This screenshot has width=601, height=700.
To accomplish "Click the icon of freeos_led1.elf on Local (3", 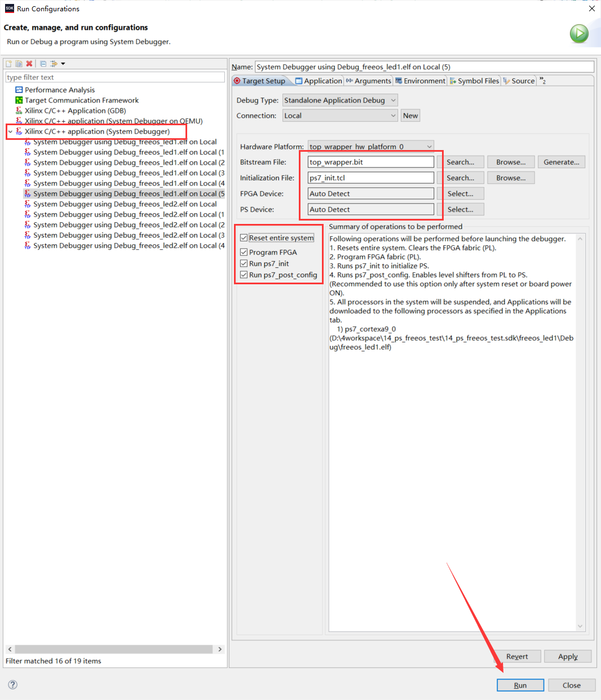I will tap(28, 173).
